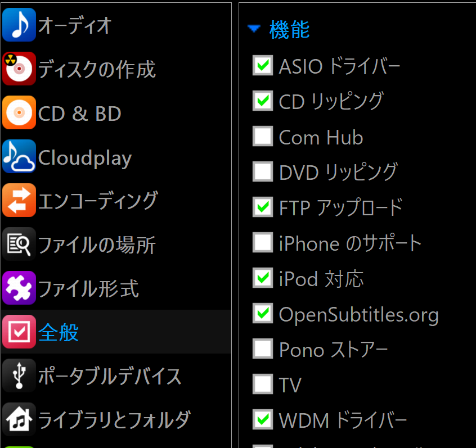Enable the Com Hub checkbox
Viewport: 476px width, 448px height.
(x=262, y=137)
